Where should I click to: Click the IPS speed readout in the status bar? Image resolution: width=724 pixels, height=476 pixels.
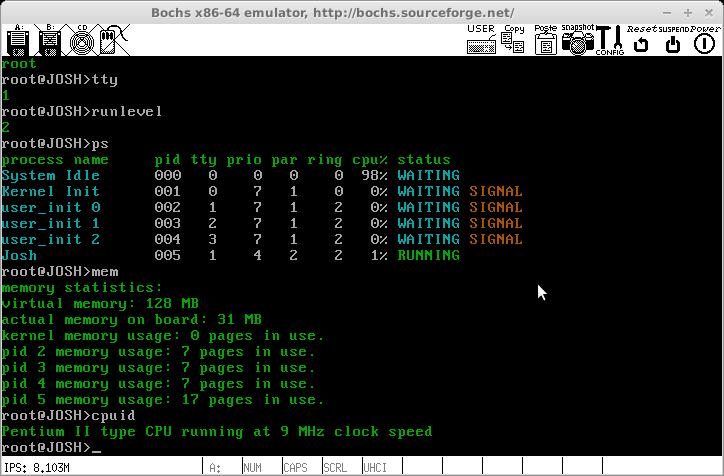[x=38, y=467]
